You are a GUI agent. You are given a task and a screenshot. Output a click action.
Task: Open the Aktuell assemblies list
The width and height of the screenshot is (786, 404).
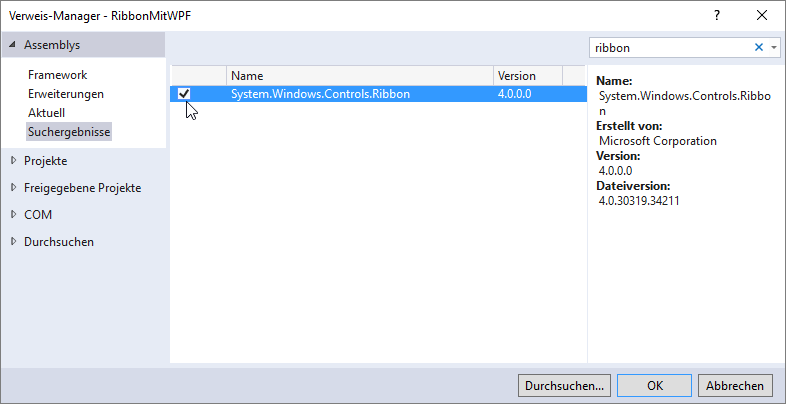pyautogui.click(x=46, y=113)
